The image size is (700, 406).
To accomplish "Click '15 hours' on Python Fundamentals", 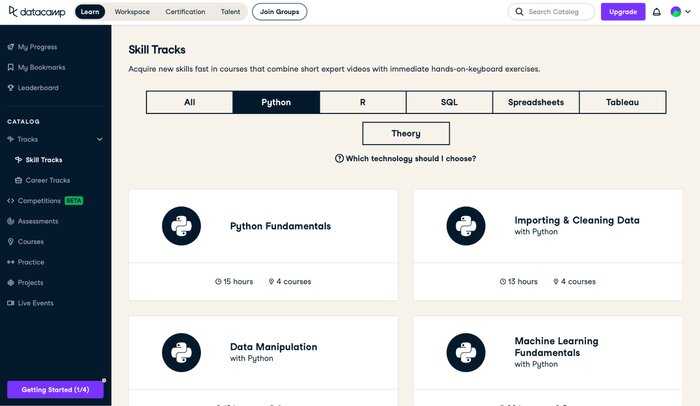I will pos(234,282).
